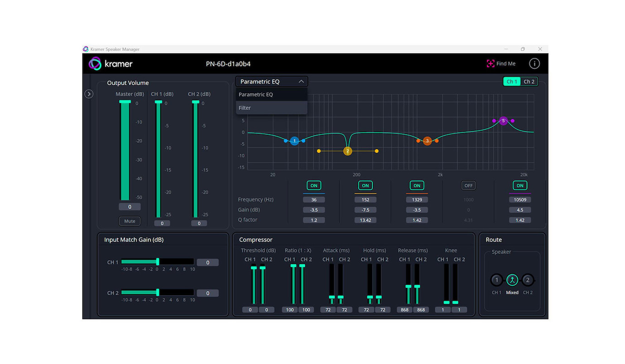Click the Find Me locator icon
This screenshot has width=625, height=364.
[490, 64]
